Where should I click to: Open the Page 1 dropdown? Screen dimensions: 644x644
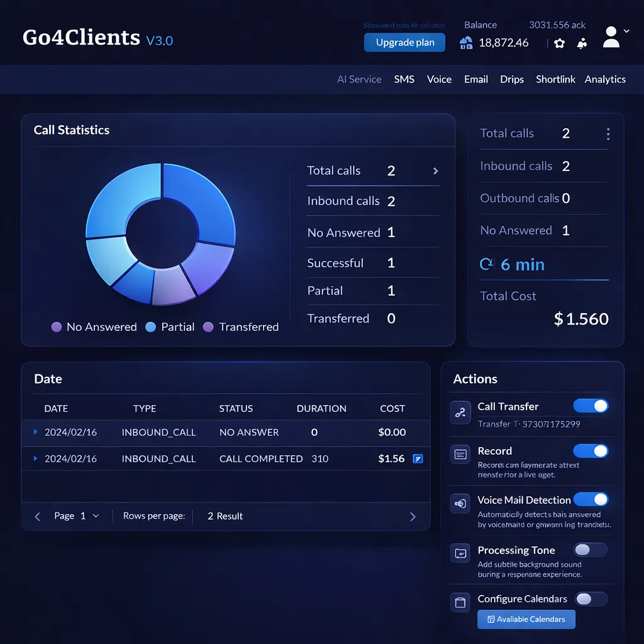[x=77, y=516]
